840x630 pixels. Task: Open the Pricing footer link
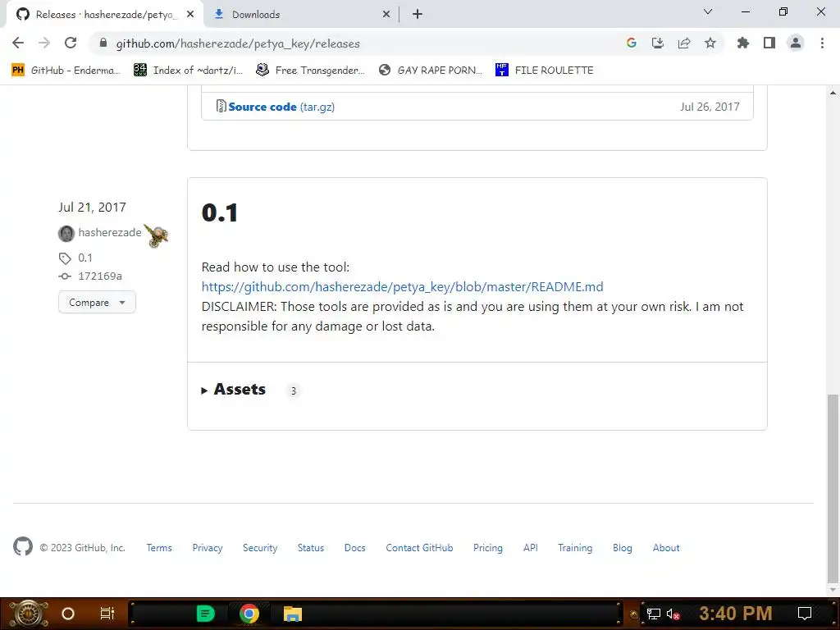(488, 547)
